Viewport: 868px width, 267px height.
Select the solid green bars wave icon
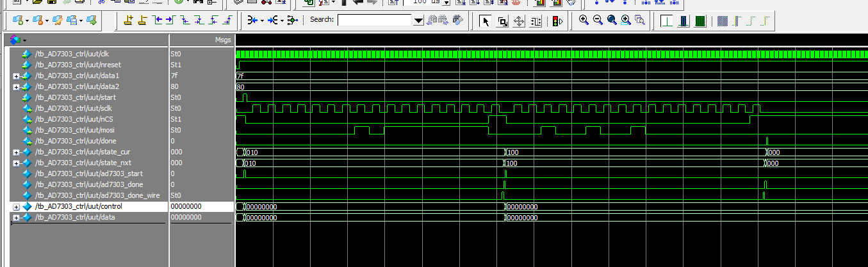[x=700, y=21]
